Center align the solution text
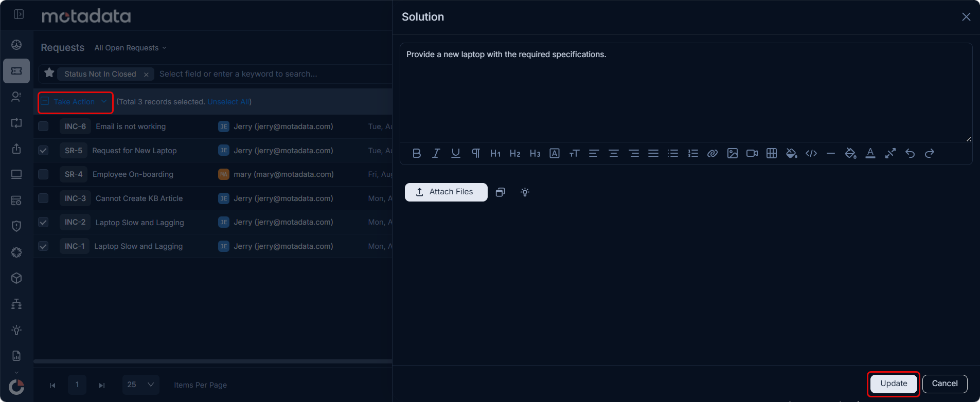This screenshot has width=980, height=402. [614, 153]
